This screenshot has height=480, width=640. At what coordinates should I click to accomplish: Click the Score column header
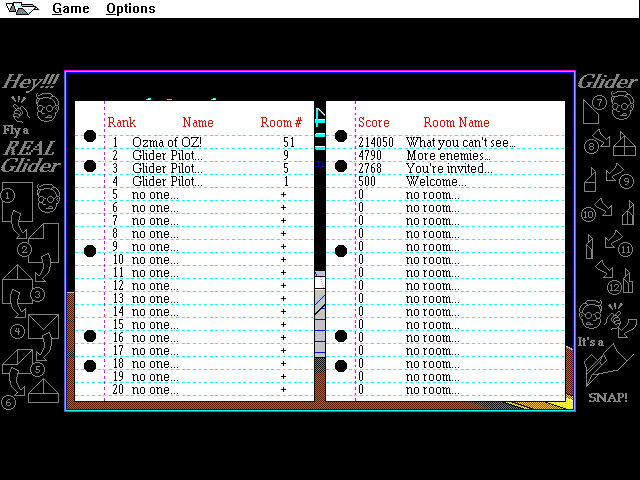[374, 122]
